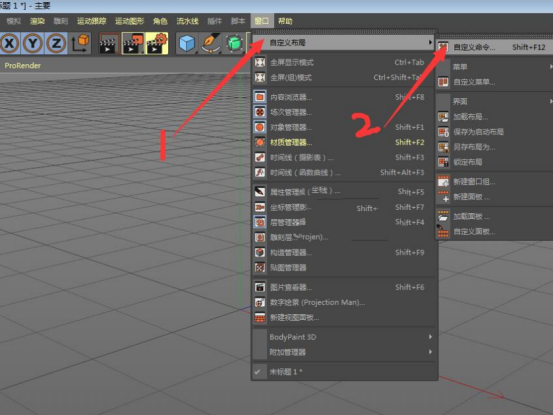The image size is (553, 415).
Task: Open 图片查看器 from the menu
Action: (x=344, y=287)
